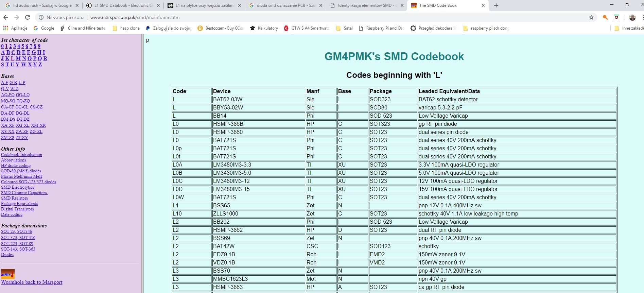Click the browser back arrow
The height and width of the screenshot is (293, 644).
click(x=6, y=17)
